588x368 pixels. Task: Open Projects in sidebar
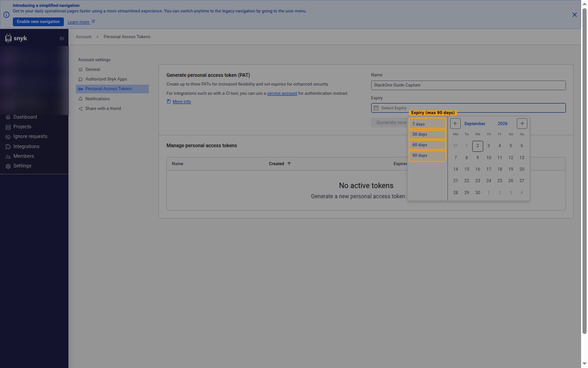tap(23, 126)
